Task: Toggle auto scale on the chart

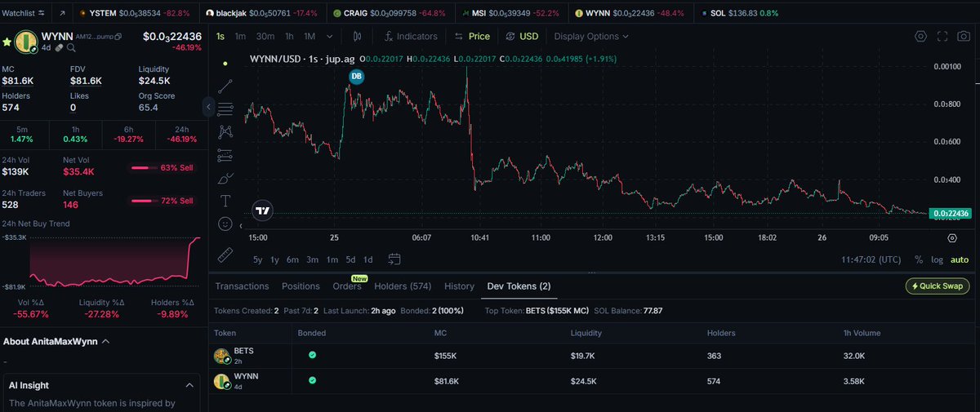Action: (960, 259)
